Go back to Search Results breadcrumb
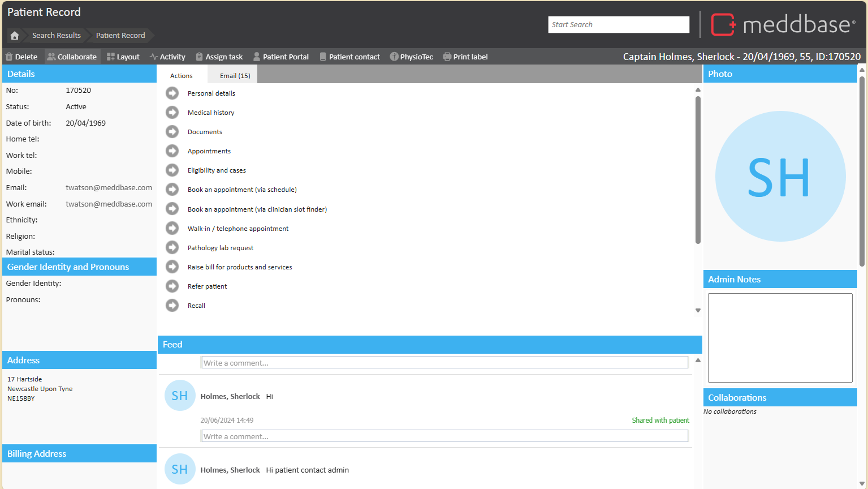The height and width of the screenshot is (489, 868). [x=56, y=36]
